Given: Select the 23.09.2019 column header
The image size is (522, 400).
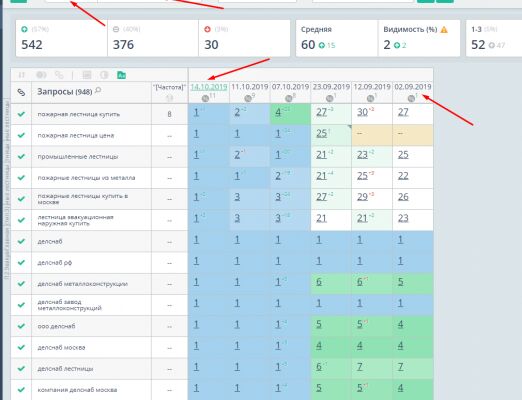Looking at the screenshot, I should pyautogui.click(x=331, y=87).
